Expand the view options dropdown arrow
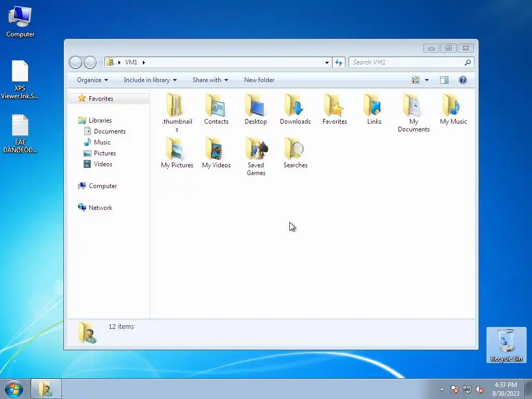This screenshot has width=532, height=399. point(427,80)
